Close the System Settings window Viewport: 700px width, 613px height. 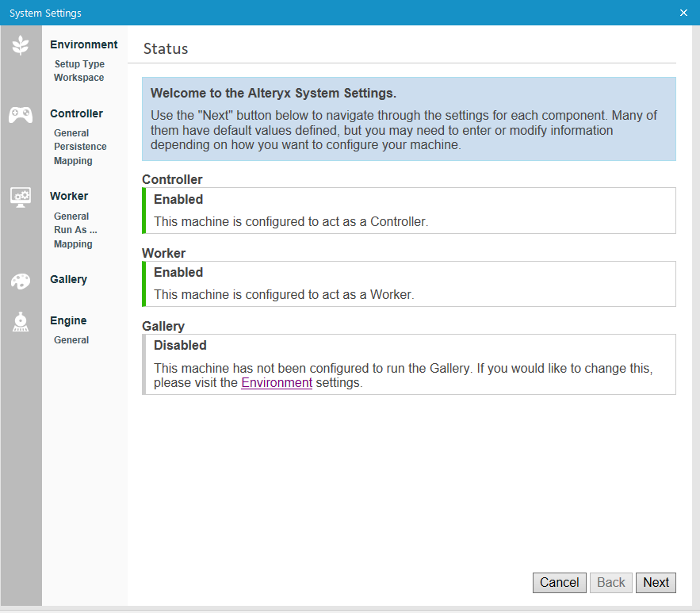(x=683, y=13)
